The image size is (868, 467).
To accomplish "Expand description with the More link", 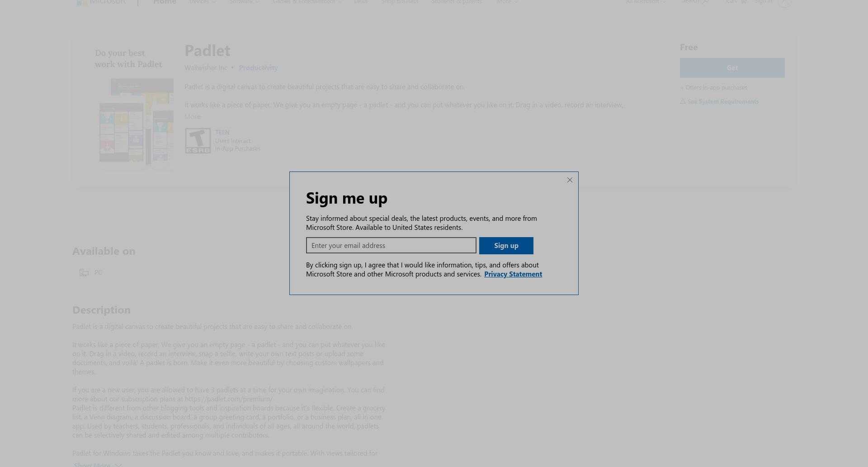I will [x=192, y=116].
